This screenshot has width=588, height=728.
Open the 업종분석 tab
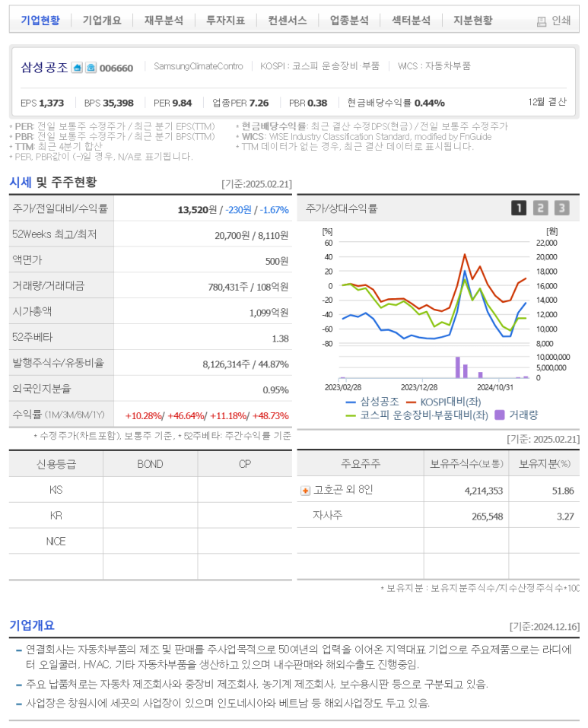point(349,20)
